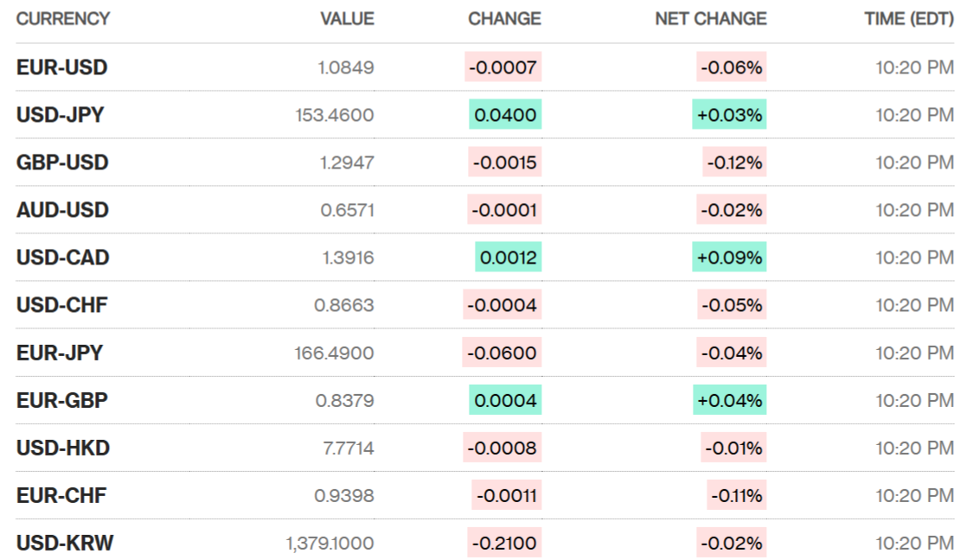
Task: Open the EUR-USD currency pair link
Action: click(x=61, y=67)
